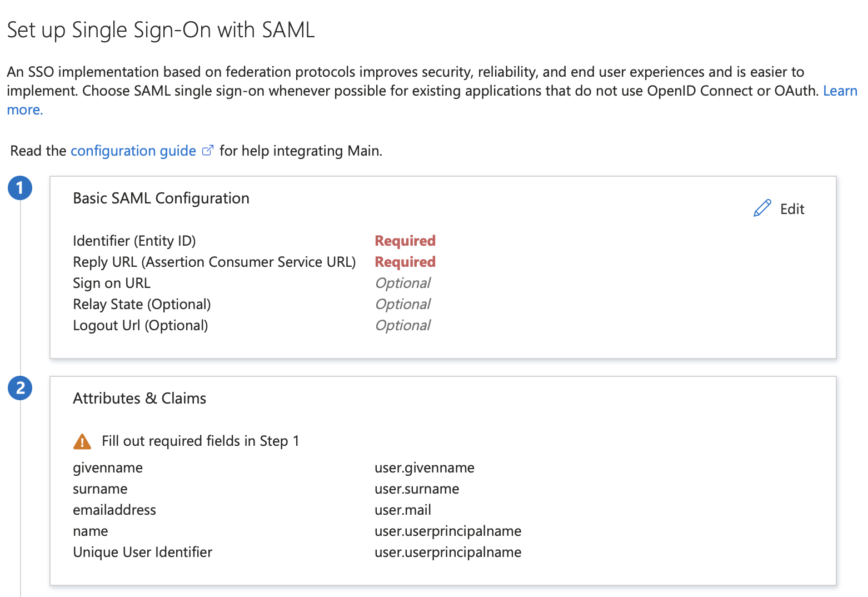Select the Basic SAML Configuration header
This screenshot has width=868, height=597.
click(x=161, y=198)
